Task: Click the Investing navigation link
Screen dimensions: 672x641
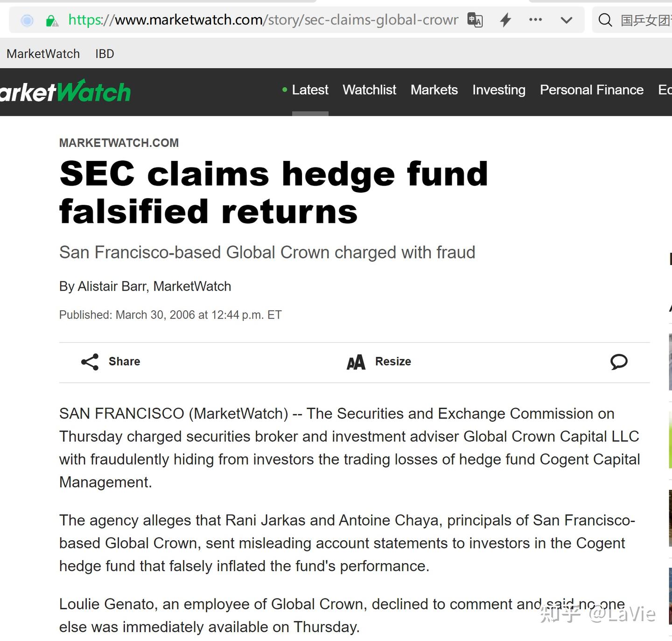Action: point(498,90)
